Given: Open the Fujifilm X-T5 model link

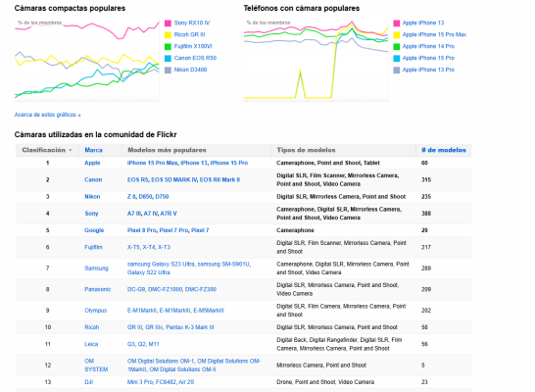Looking at the screenshot, I should [133, 247].
